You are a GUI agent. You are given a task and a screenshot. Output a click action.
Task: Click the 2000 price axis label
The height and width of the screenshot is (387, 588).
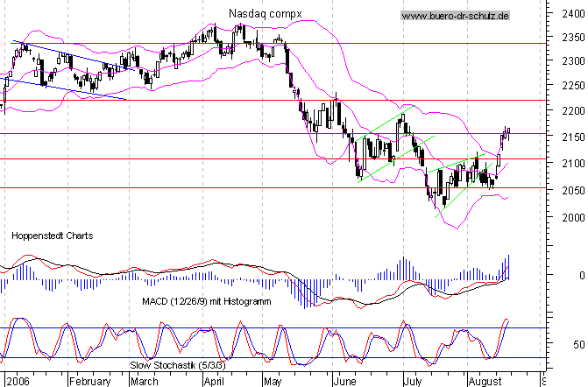[x=573, y=217]
